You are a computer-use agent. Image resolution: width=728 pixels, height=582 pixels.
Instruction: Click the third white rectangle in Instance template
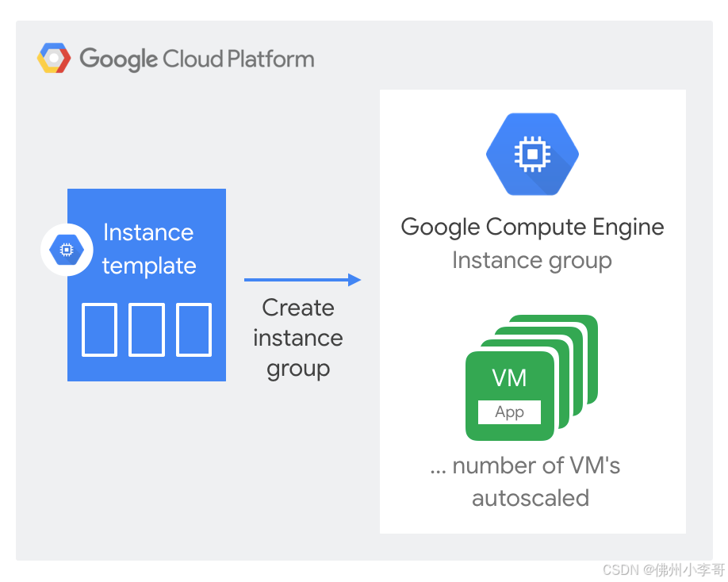(x=194, y=330)
